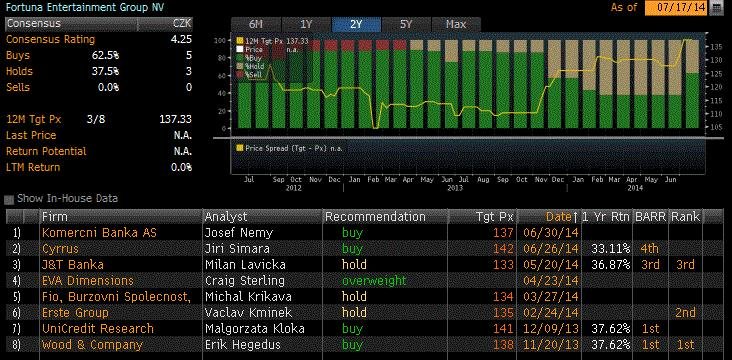Select the 2Y chart range tab

click(x=356, y=24)
